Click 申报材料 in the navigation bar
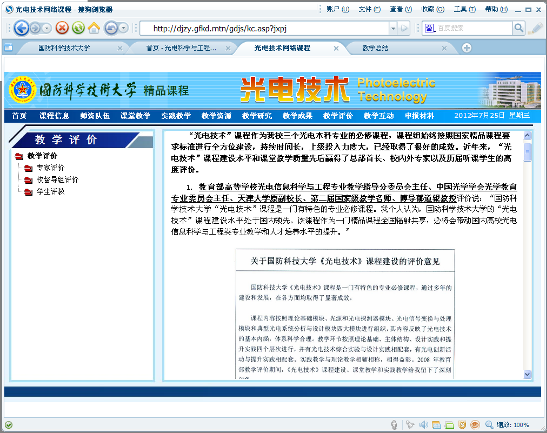This screenshot has width=547, height=433. point(419,116)
